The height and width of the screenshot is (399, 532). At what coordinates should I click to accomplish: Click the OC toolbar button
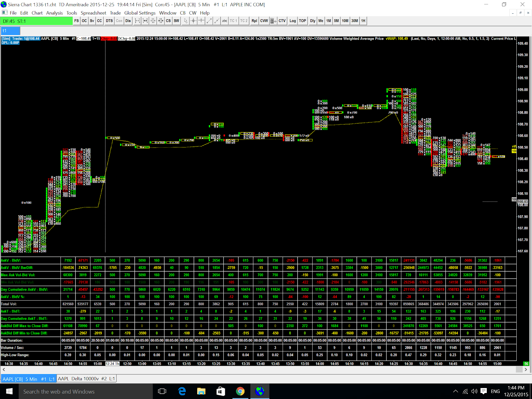[84, 21]
